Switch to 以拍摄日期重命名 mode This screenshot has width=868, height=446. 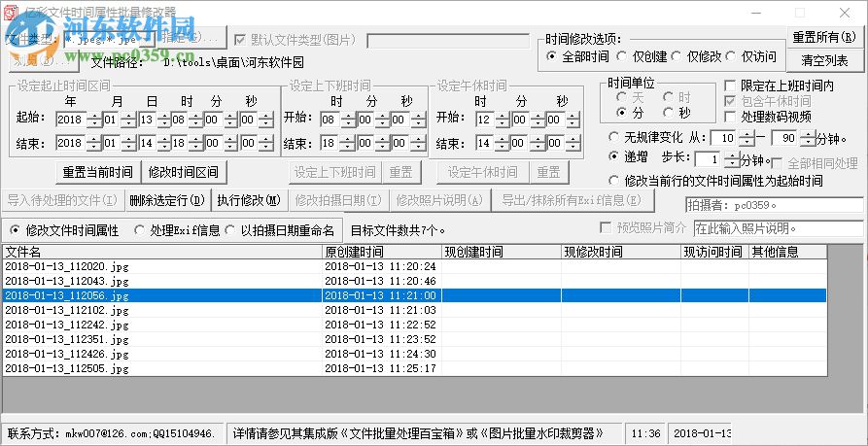click(x=280, y=230)
